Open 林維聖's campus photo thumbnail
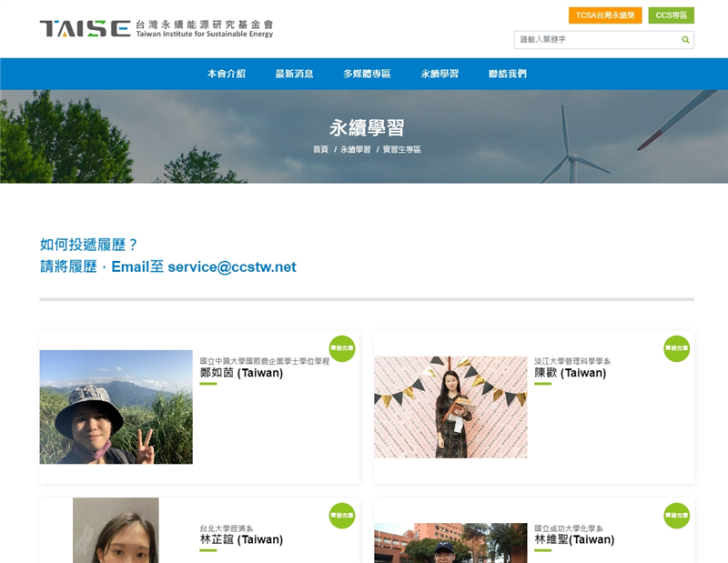 pos(450,543)
